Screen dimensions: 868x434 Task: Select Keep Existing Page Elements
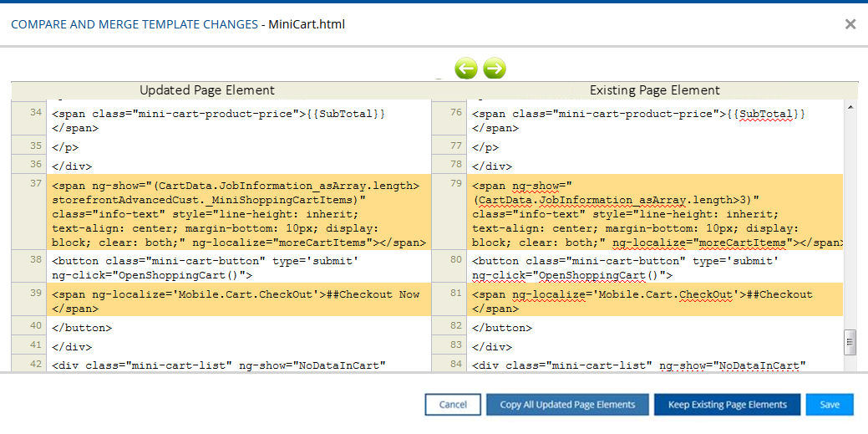tap(727, 405)
